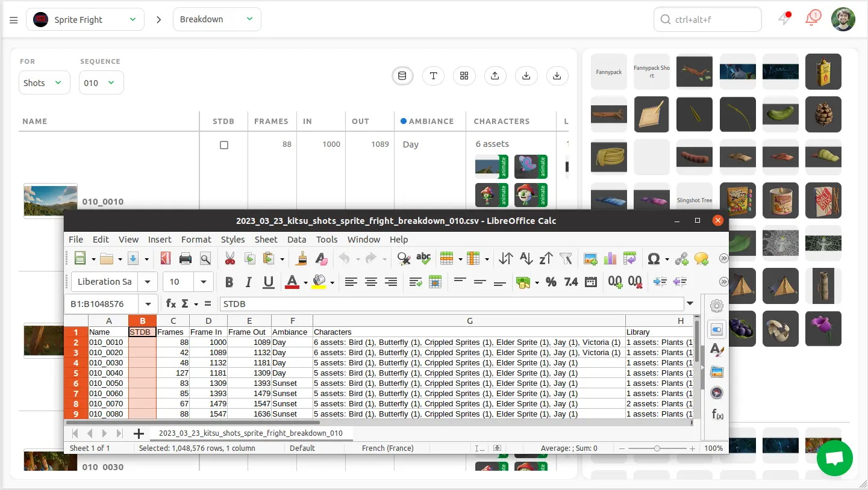868x490 pixels.
Task: Click the Insert Chart icon
Action: 610,259
